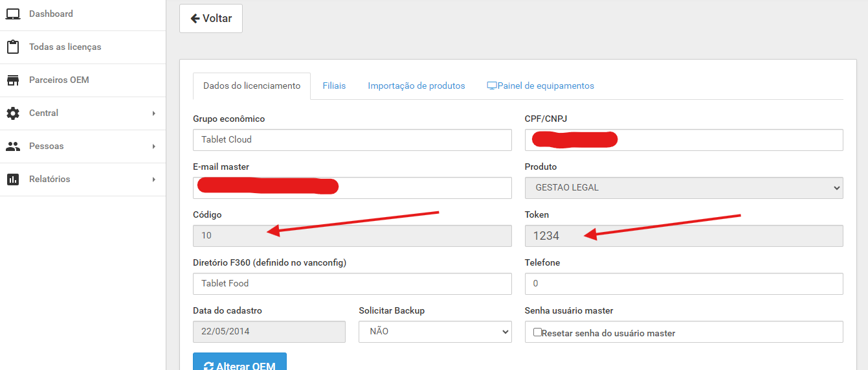Open the Produto dropdown

pos(684,188)
